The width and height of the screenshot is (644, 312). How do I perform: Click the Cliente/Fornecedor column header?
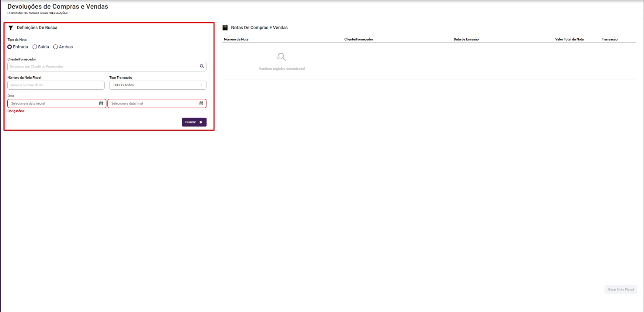tap(359, 39)
